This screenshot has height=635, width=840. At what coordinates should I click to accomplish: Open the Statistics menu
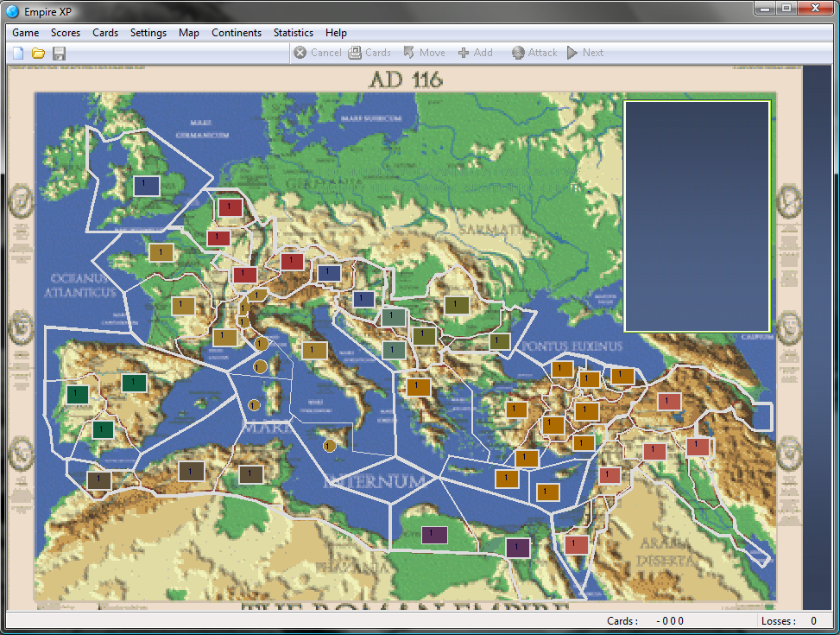[293, 33]
